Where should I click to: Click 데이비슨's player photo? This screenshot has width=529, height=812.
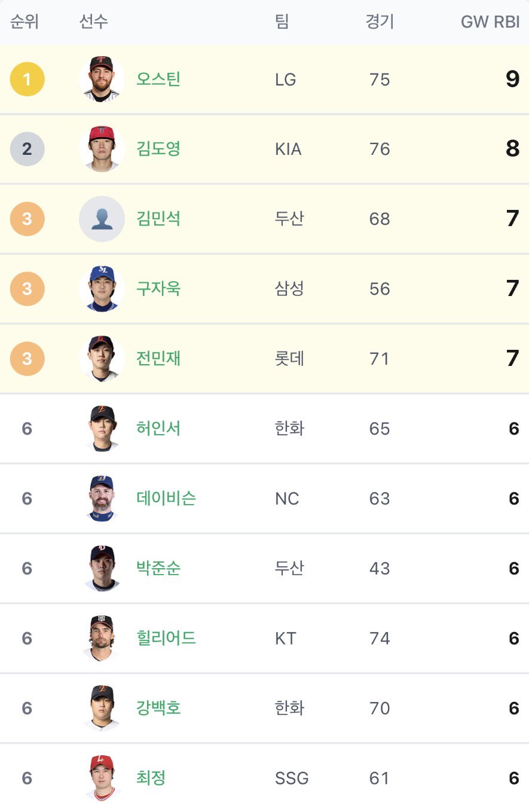pos(102,499)
